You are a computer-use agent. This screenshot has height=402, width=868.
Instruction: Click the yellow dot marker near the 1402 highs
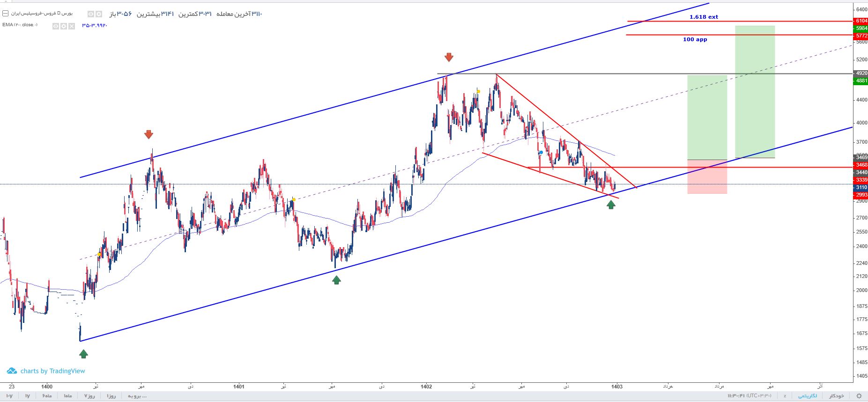(478, 91)
